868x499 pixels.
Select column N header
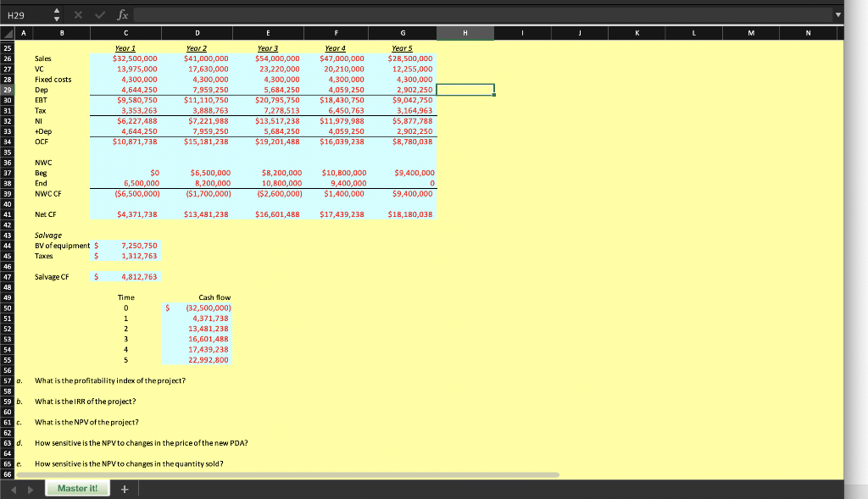[x=808, y=33]
